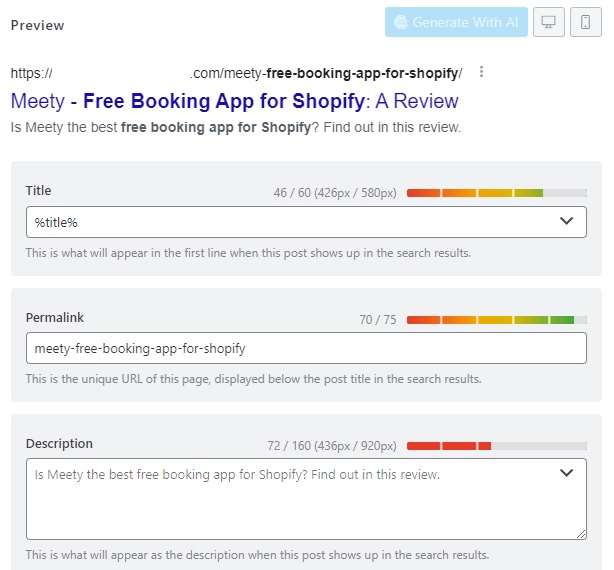Screen dimensions: 614x570
Task: Click the Title length indicator bar
Action: click(x=496, y=192)
